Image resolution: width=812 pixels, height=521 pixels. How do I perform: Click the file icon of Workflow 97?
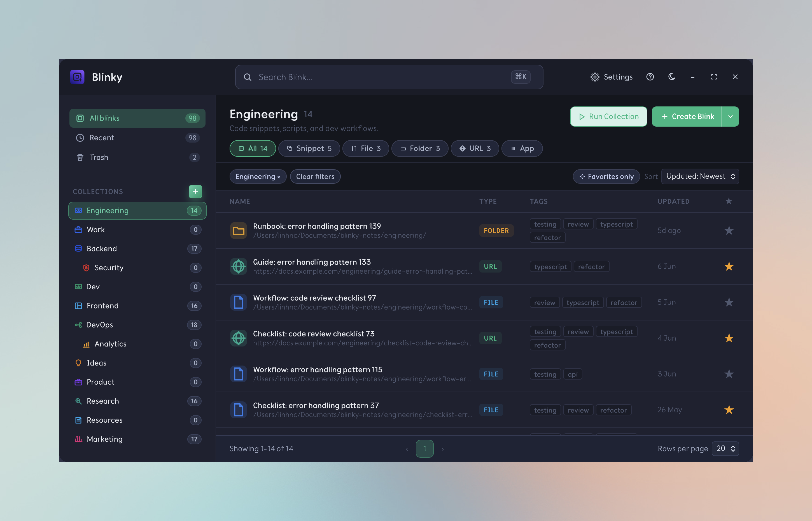tap(239, 303)
